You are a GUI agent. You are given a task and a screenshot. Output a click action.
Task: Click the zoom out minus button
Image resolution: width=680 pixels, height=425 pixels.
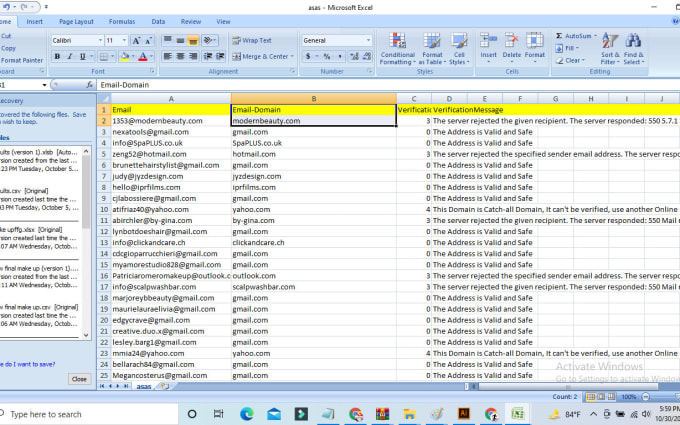646,397
